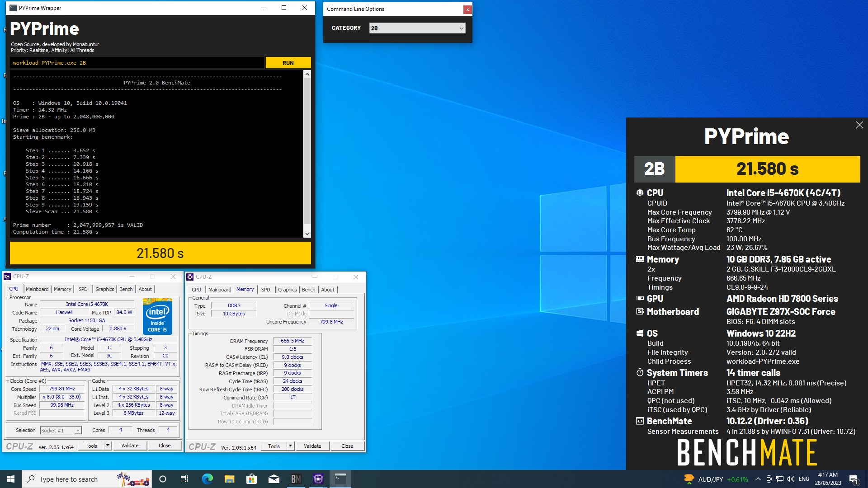Click the workload-PYPrime.exe command input field
This screenshot has width=868, height=488.
pos(137,63)
